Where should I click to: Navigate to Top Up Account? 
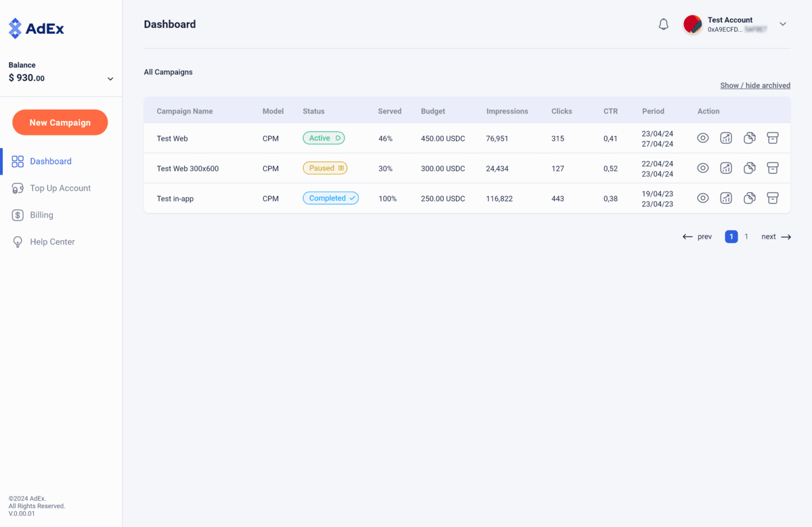[60, 188]
